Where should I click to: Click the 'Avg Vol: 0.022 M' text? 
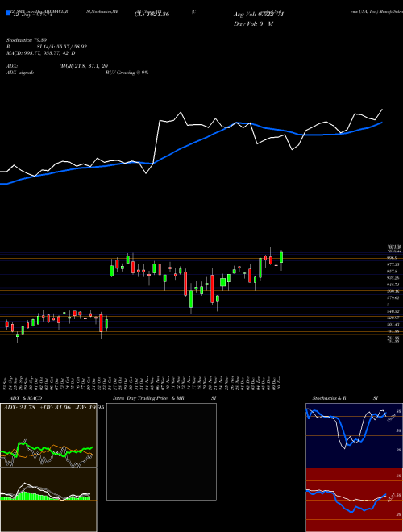[x=259, y=15]
